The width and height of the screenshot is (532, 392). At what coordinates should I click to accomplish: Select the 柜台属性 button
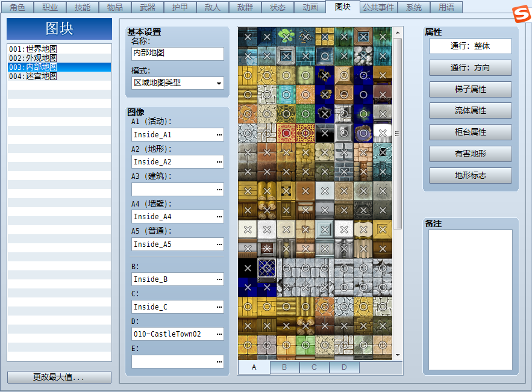(x=471, y=132)
